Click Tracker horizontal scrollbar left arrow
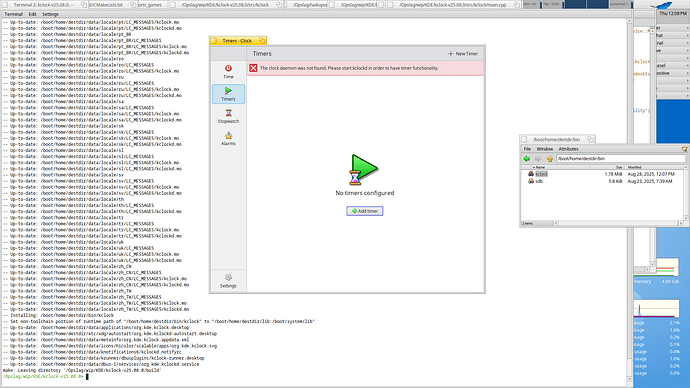Image resolution: width=690 pixels, height=388 pixels. (x=556, y=223)
